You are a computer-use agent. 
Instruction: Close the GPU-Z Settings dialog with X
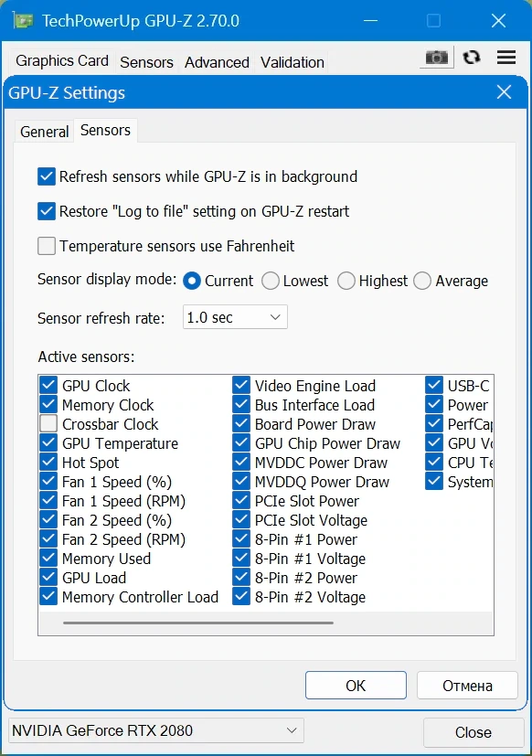(504, 91)
